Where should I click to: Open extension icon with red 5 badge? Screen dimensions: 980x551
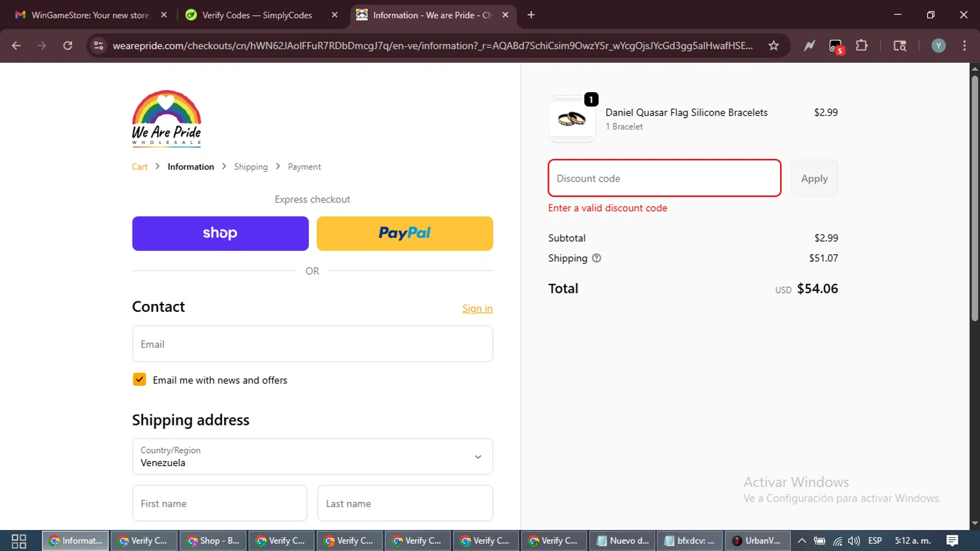(x=836, y=46)
